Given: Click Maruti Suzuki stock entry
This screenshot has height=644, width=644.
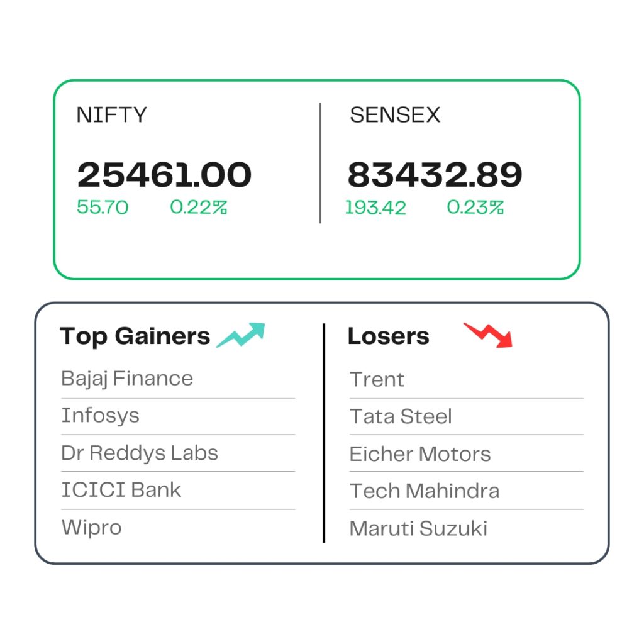Looking at the screenshot, I should (x=418, y=528).
